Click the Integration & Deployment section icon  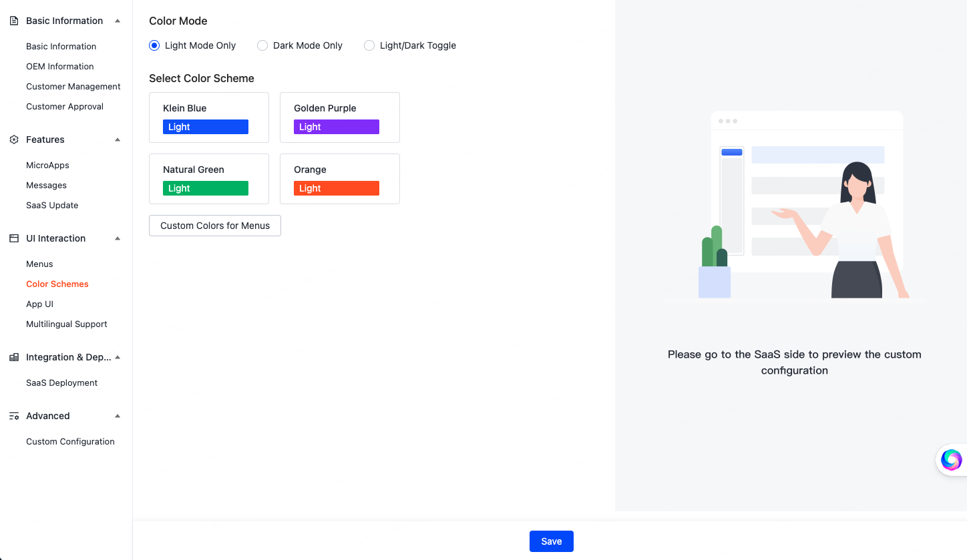[14, 357]
